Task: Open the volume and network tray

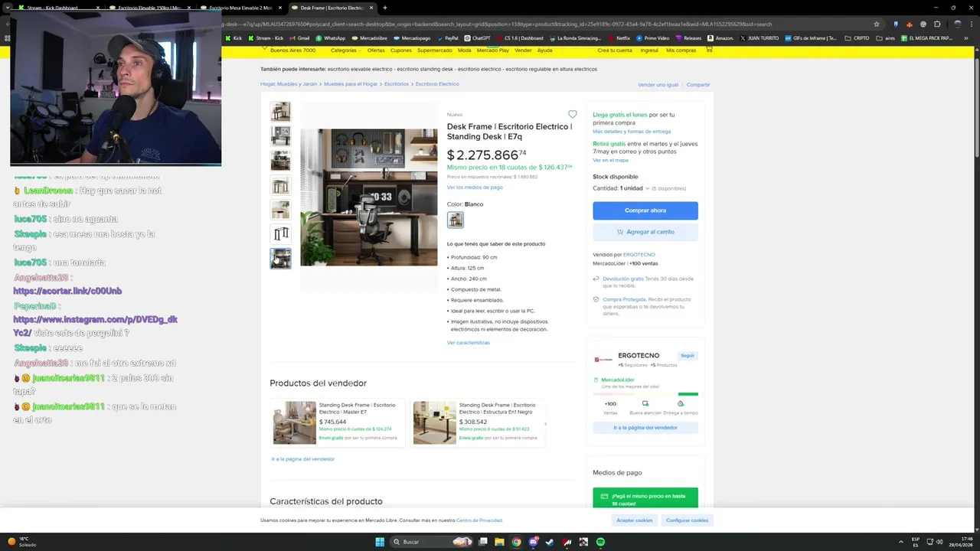Action: (x=935, y=541)
